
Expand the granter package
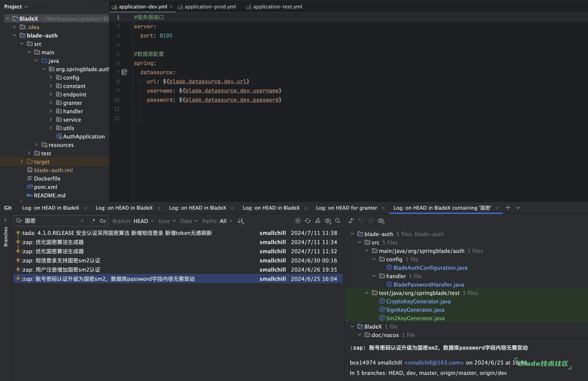[x=51, y=103]
